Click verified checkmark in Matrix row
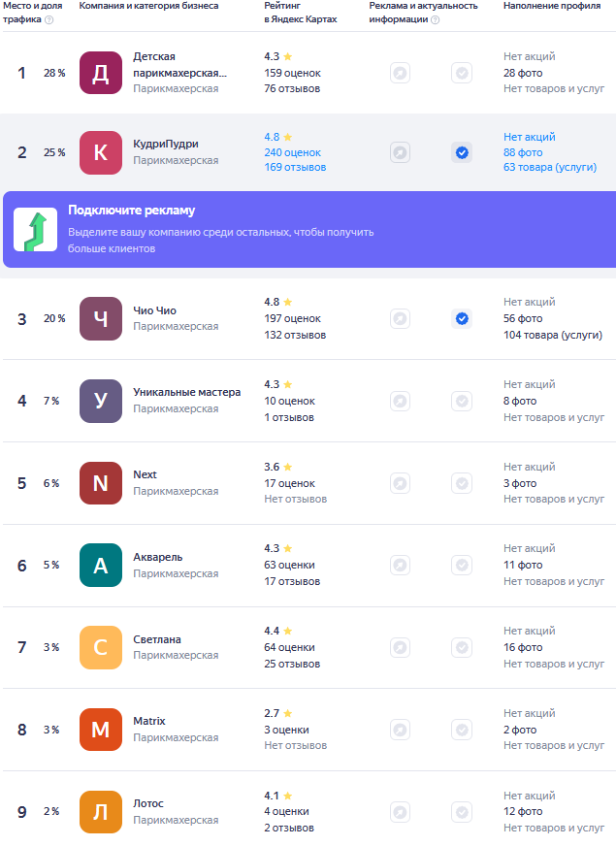Image resolution: width=616 pixels, height=846 pixels. coord(462,730)
